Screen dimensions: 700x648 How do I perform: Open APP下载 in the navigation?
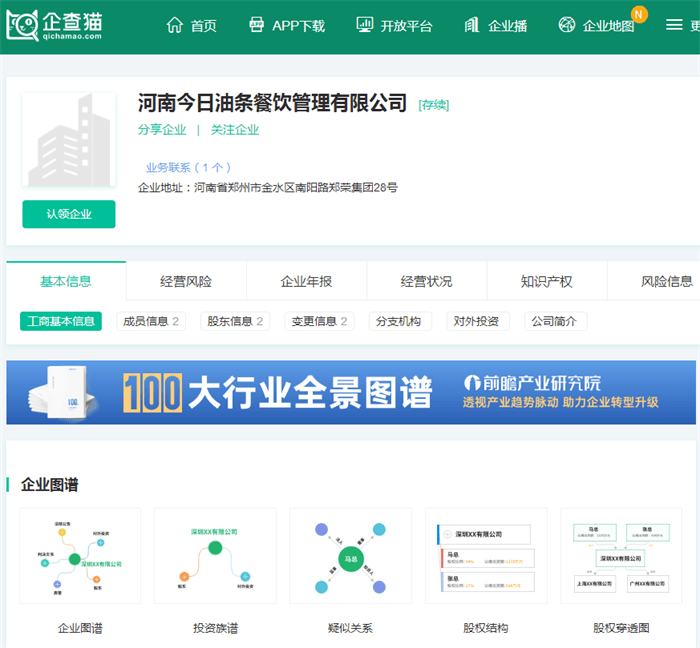(299, 26)
